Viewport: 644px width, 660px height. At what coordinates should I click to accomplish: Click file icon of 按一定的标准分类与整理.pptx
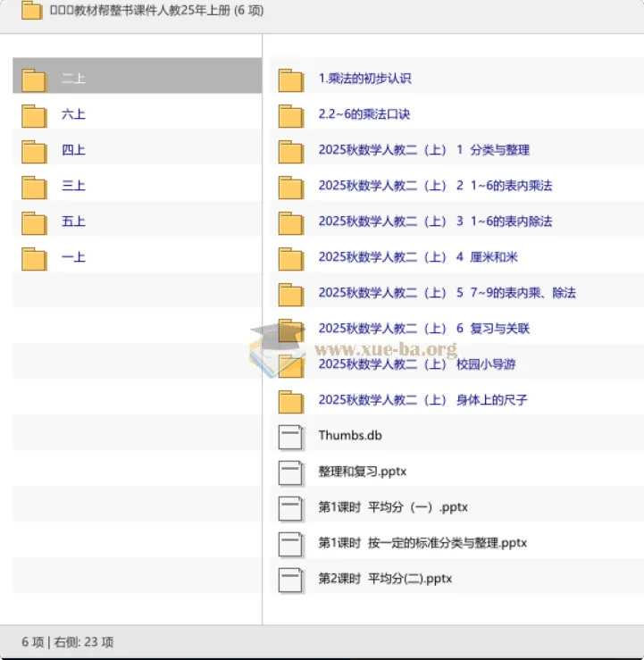click(290, 545)
